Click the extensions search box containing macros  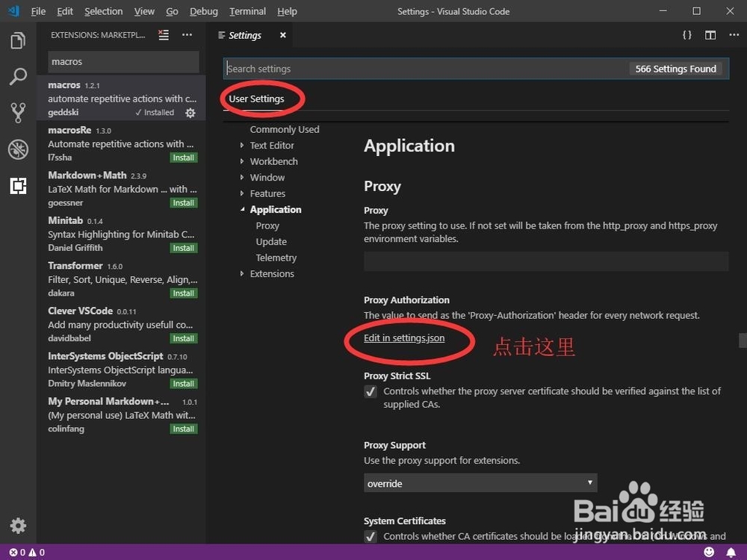click(x=123, y=62)
